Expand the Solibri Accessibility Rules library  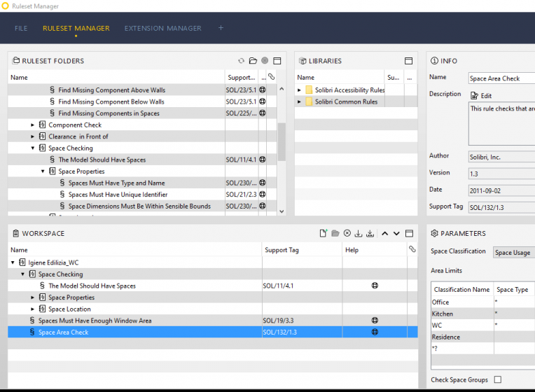click(299, 90)
